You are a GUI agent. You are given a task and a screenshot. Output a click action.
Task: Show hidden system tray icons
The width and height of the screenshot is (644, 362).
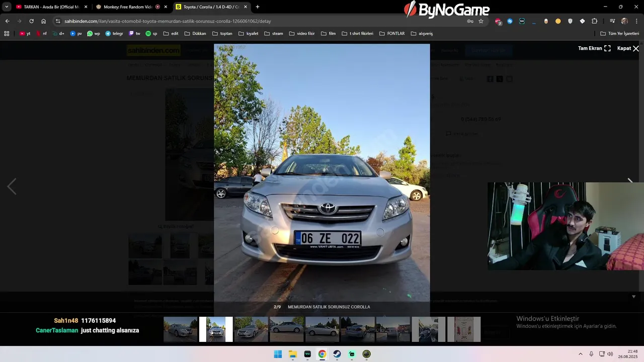580,354
